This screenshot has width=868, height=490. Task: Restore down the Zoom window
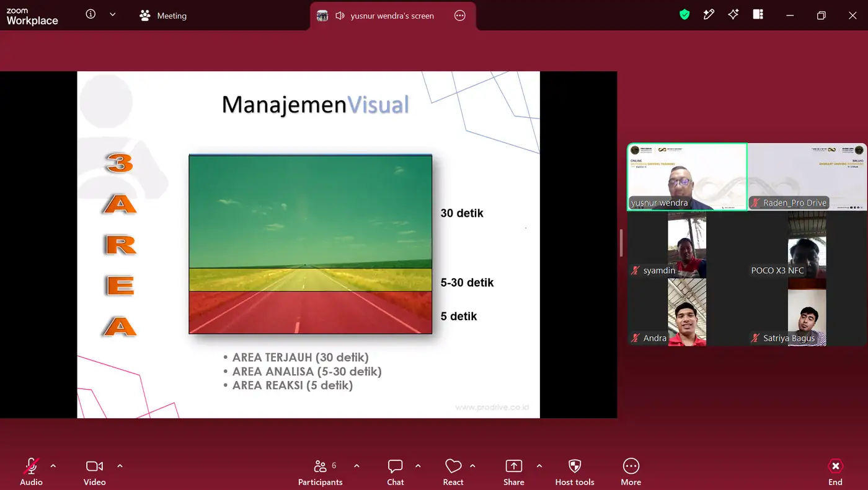pyautogui.click(x=821, y=15)
